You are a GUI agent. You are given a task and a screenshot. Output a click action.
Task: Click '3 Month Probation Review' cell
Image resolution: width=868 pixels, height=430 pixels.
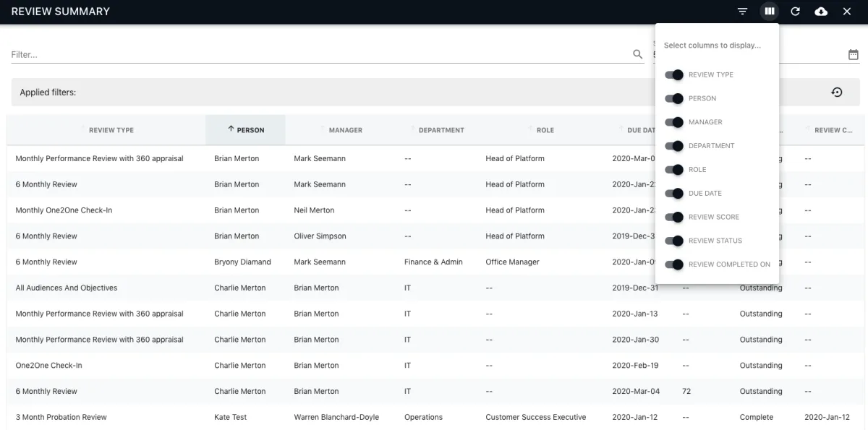click(x=61, y=417)
